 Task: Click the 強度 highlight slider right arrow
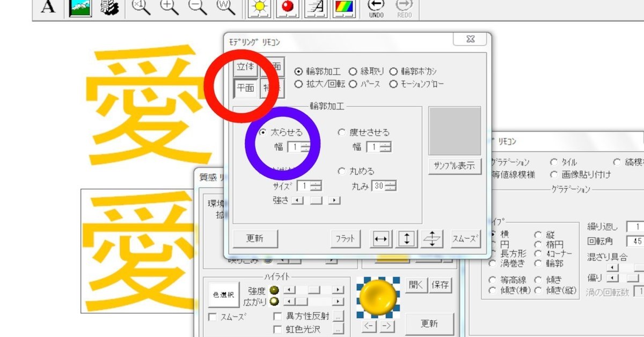coord(338,290)
